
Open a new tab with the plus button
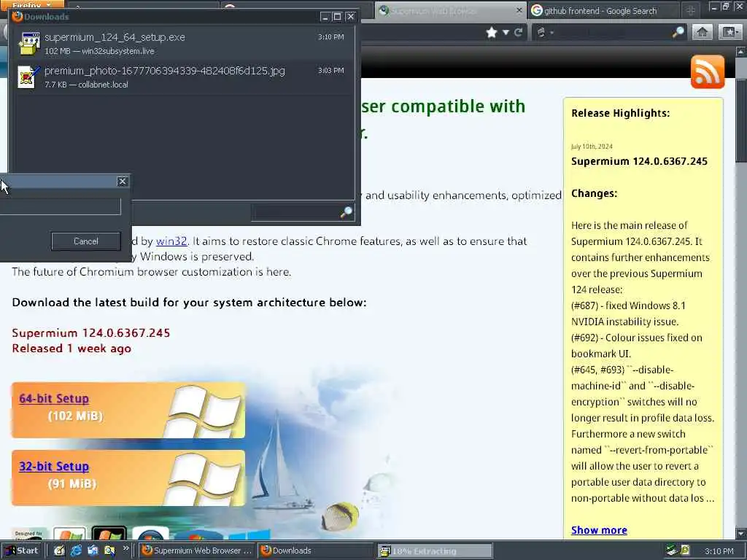click(x=690, y=10)
